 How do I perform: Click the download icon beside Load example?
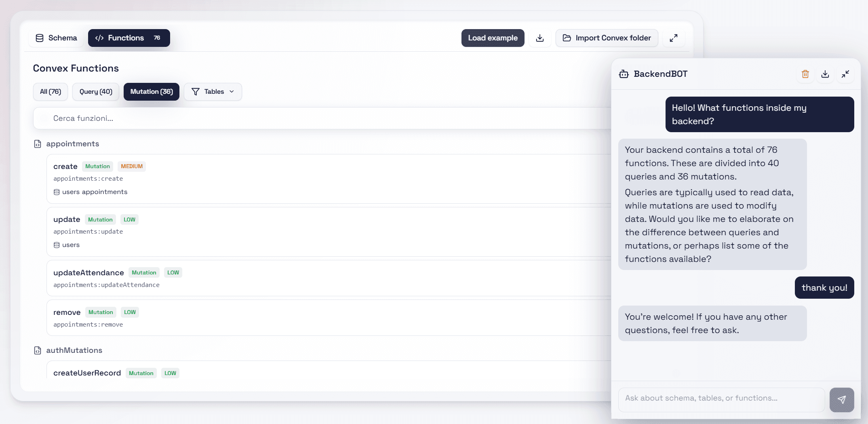(x=540, y=38)
